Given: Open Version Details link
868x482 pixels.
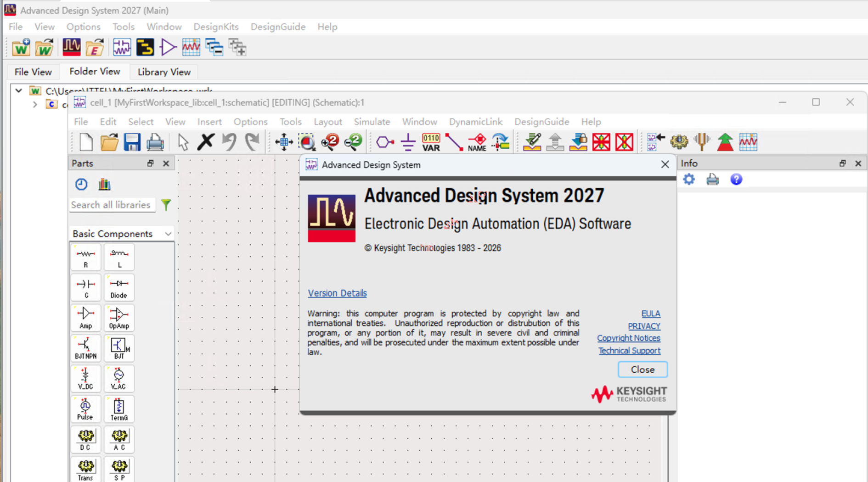Looking at the screenshot, I should coord(337,293).
